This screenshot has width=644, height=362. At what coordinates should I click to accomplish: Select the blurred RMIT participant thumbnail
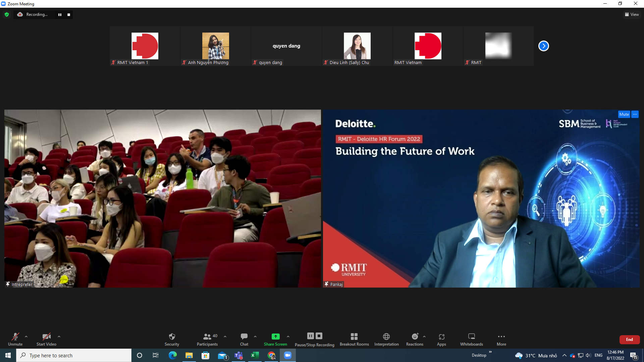(x=499, y=46)
